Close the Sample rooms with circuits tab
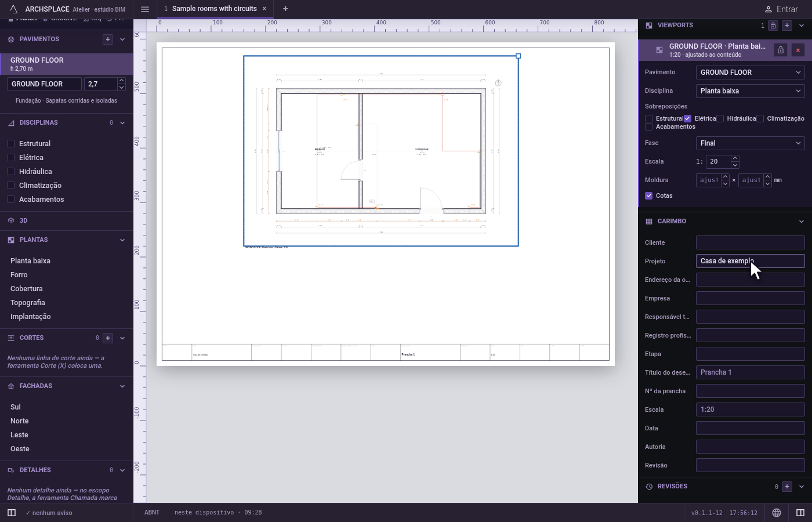 tap(264, 9)
